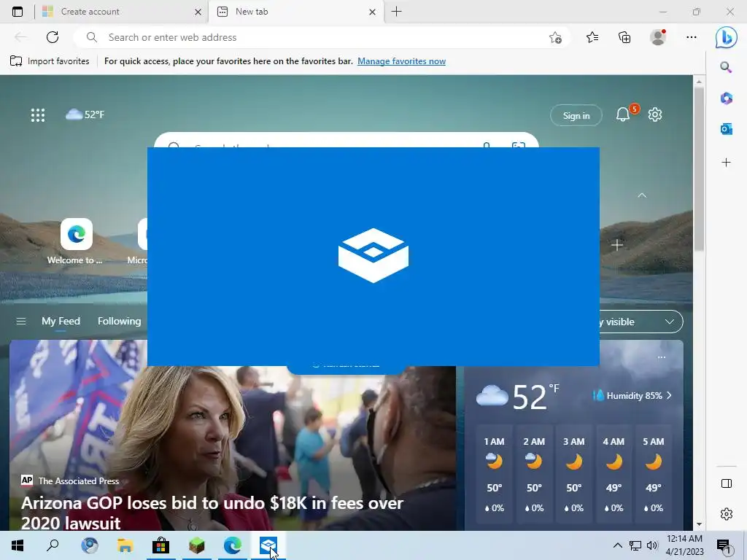
Task: Open the weather card options menu
Action: [x=662, y=357]
